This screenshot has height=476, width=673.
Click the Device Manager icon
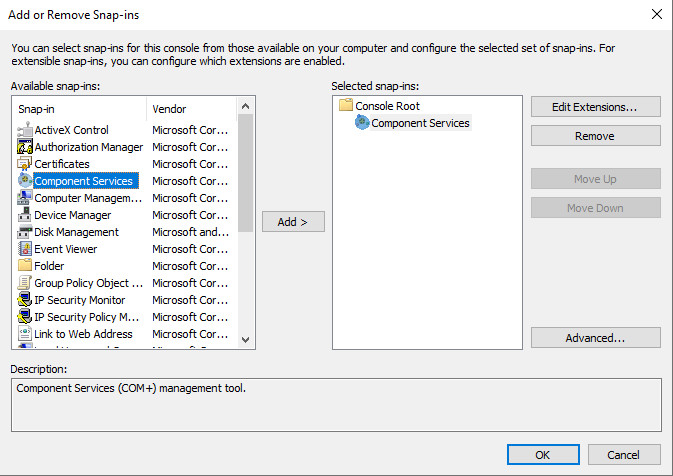click(x=26, y=215)
